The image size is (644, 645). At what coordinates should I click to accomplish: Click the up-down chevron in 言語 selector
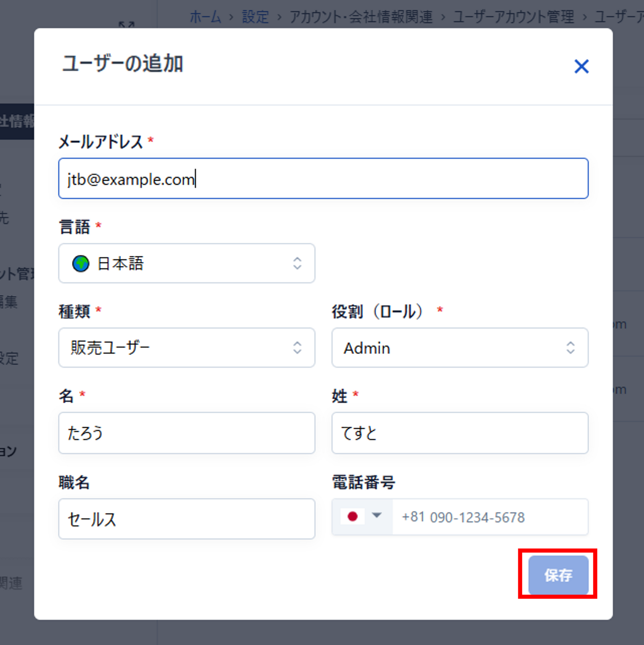297,264
